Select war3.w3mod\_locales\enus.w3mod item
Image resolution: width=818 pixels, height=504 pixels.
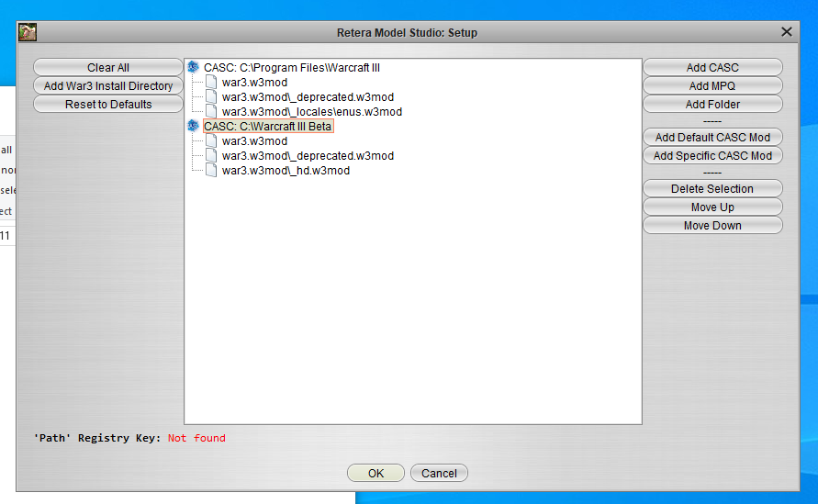click(312, 111)
